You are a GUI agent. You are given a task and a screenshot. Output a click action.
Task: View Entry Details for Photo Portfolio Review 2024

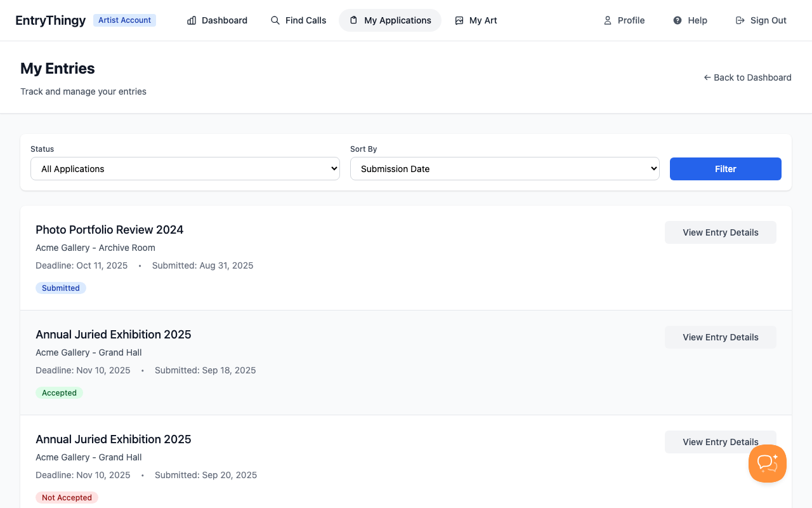pyautogui.click(x=720, y=232)
